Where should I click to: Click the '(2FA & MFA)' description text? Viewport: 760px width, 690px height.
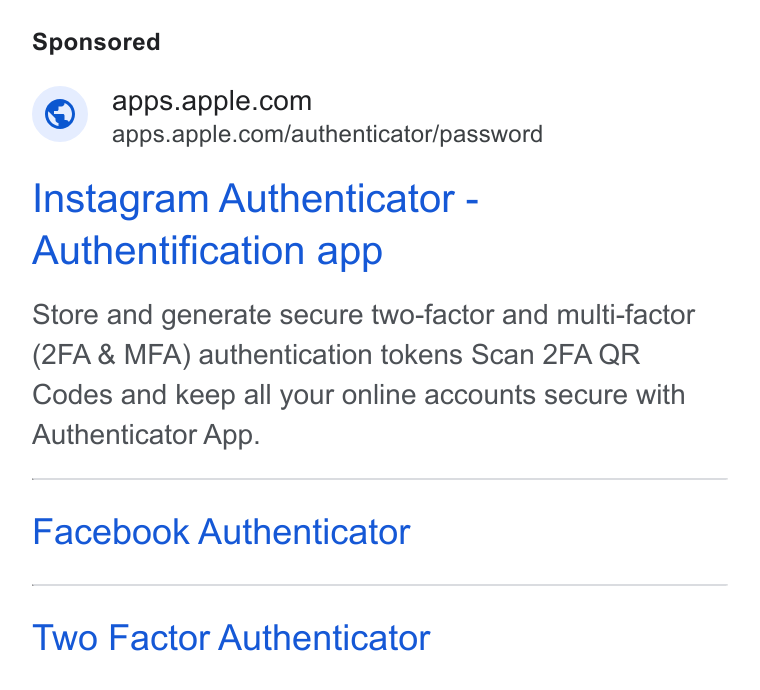pyautogui.click(x=111, y=355)
